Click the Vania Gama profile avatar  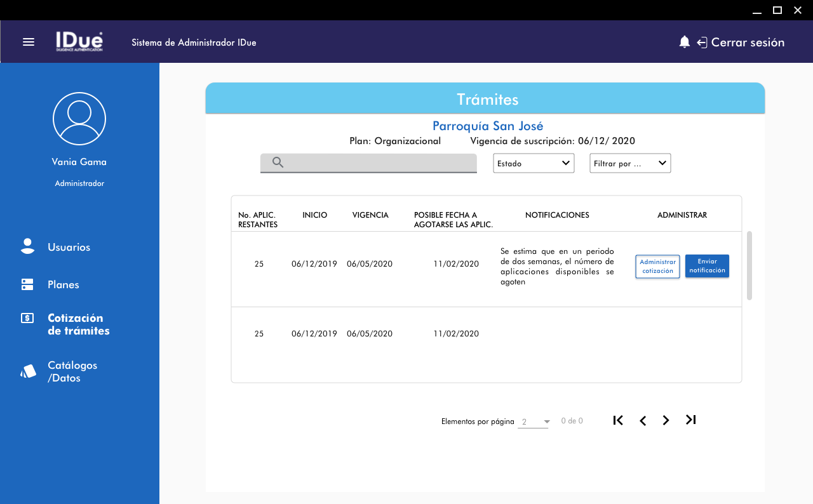pos(79,119)
